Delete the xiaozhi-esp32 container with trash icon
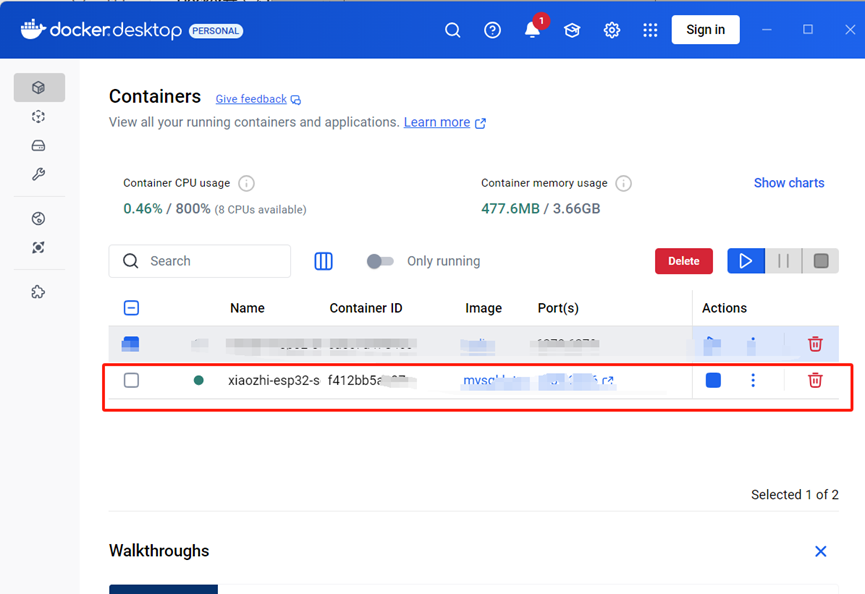Image resolution: width=865 pixels, height=594 pixels. [x=815, y=380]
